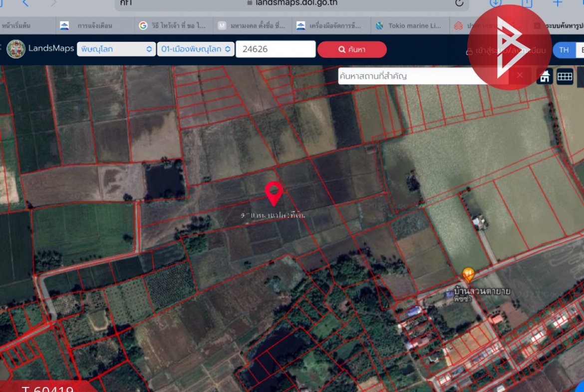The image size is (584, 392).
Task: Click the red location pin on the parcel
Action: [x=274, y=193]
